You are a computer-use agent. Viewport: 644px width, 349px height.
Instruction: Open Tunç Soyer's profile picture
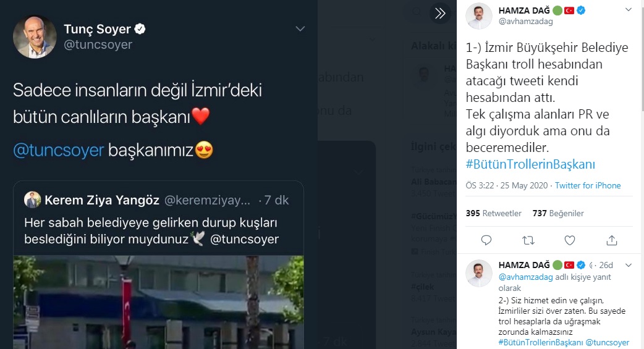point(35,37)
